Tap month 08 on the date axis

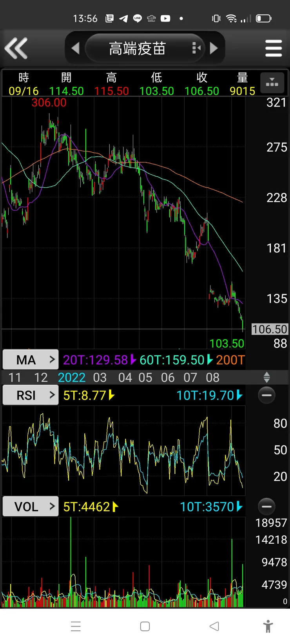tap(213, 378)
